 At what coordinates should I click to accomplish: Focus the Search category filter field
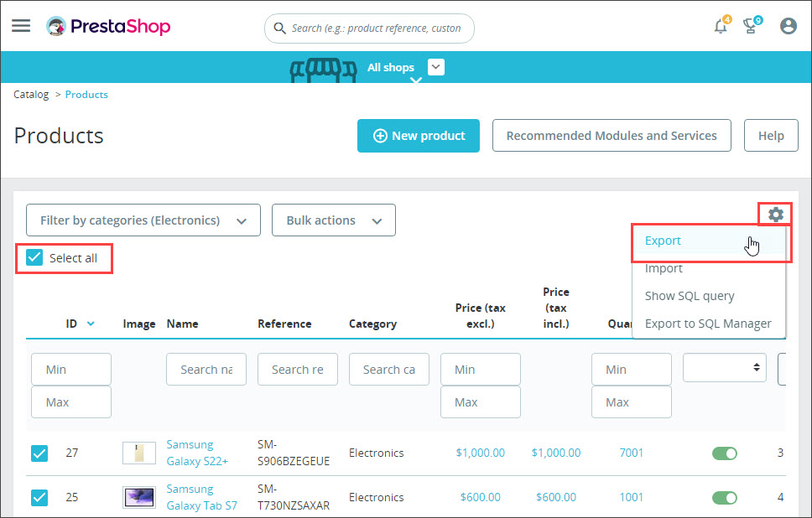click(x=389, y=369)
